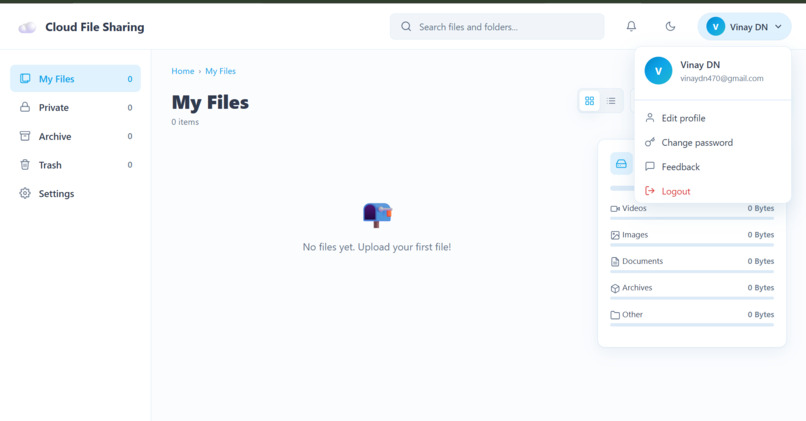Select Edit profile in the account menu
806x421 pixels.
(x=712, y=118)
